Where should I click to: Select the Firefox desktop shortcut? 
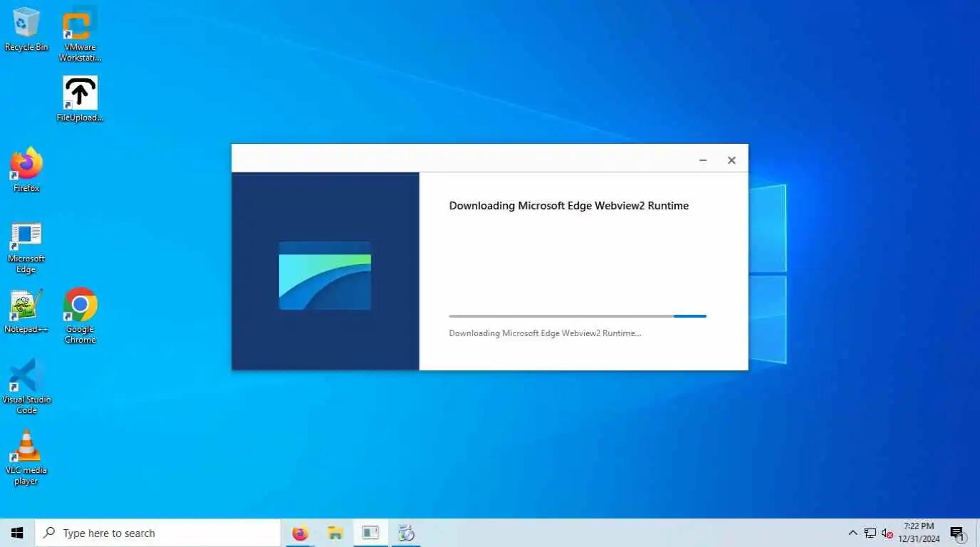tap(26, 170)
